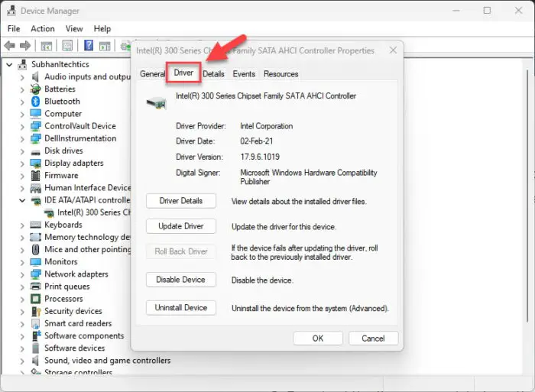This screenshot has height=392, width=535.
Task: Expand the Processors node
Action: [x=22, y=299]
